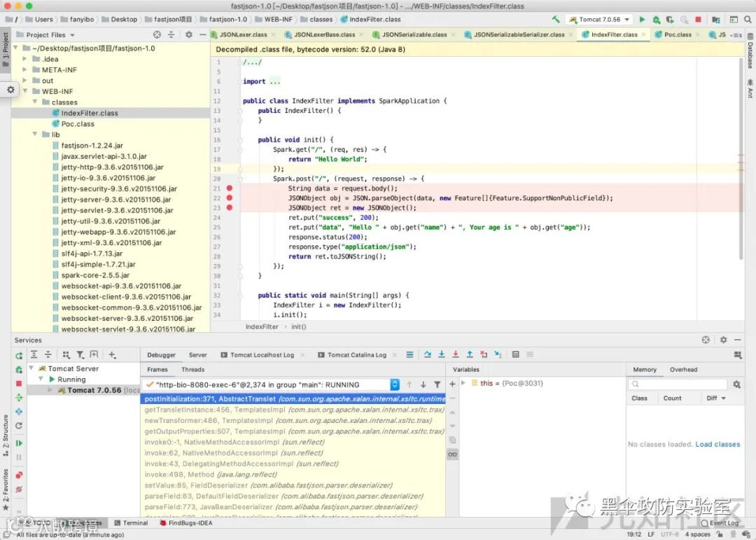Image resolution: width=756 pixels, height=540 pixels.
Task: Run Tomcat with the green play icon
Action: [x=642, y=20]
